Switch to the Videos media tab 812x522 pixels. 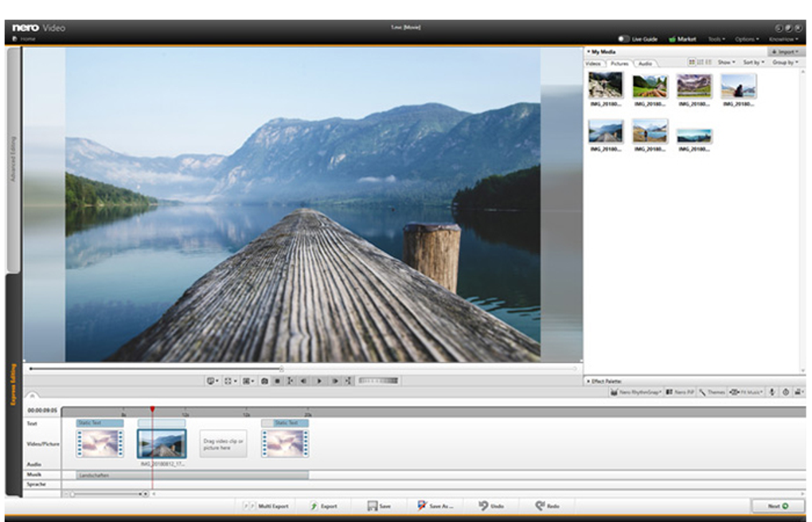pos(593,63)
